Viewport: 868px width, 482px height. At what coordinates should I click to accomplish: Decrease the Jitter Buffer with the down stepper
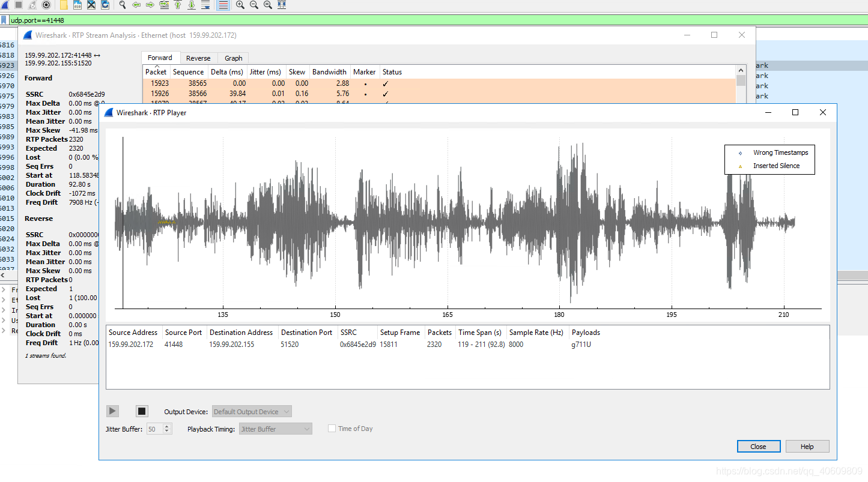[x=168, y=432]
